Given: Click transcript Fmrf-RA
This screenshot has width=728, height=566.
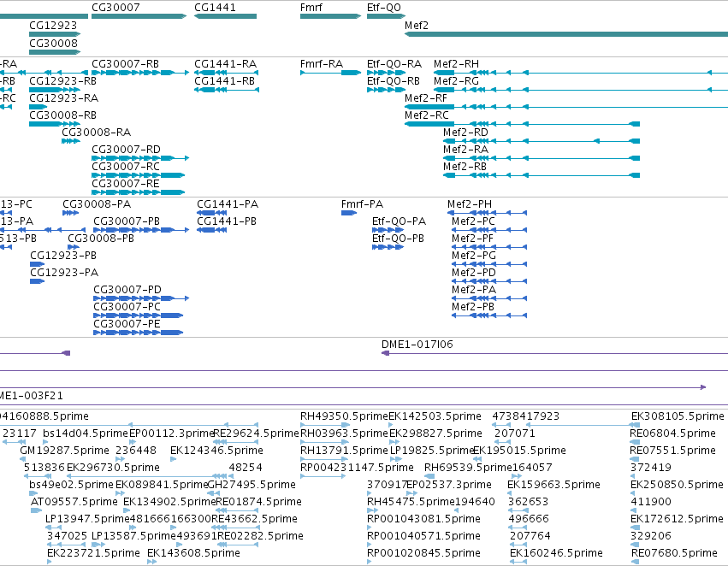Looking at the screenshot, I should (322, 64).
